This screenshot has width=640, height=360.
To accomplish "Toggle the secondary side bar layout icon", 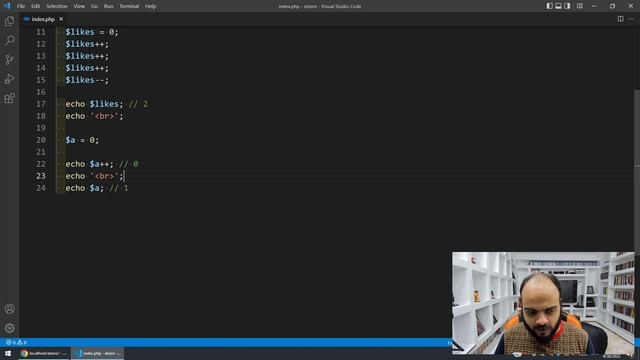I will (567, 6).
